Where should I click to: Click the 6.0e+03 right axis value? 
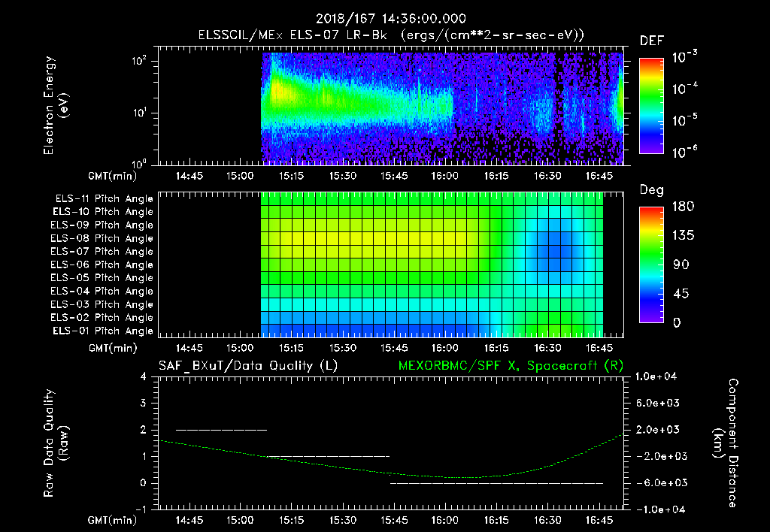click(x=657, y=404)
